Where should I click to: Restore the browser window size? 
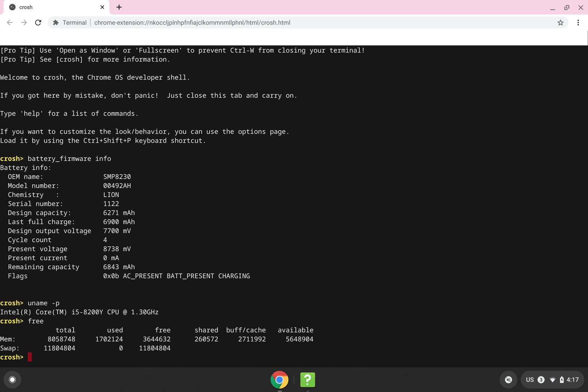tap(567, 7)
